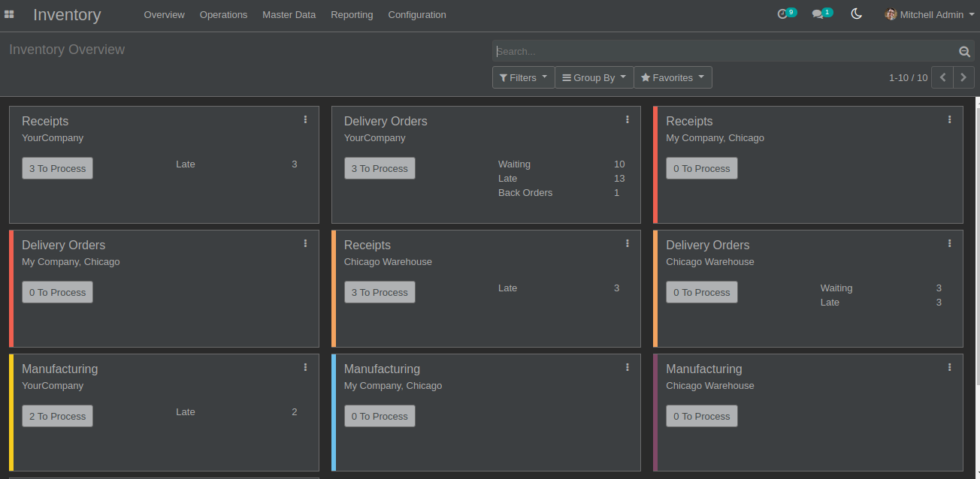The image size is (980, 479).
Task: Click '3 To Process' on YourCompany Delivery Orders
Action: [x=380, y=168]
